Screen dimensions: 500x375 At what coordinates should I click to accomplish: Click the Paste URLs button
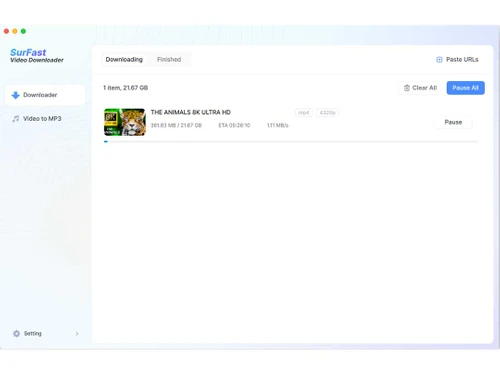click(x=457, y=59)
